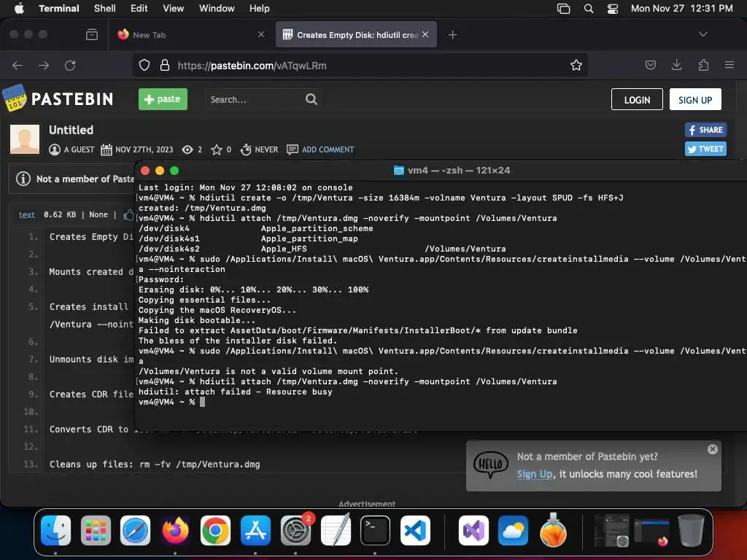Open the Help menu
Image resolution: width=747 pixels, height=560 pixels.
point(259,8)
